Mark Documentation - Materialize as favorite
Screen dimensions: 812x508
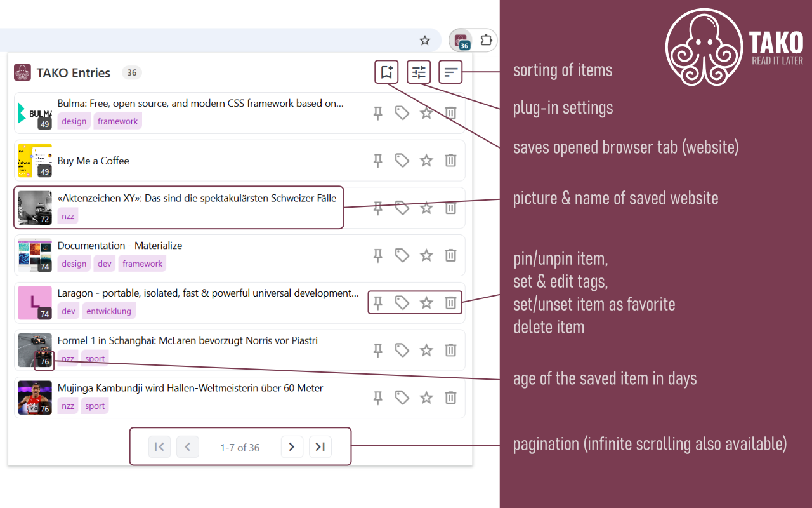(426, 255)
